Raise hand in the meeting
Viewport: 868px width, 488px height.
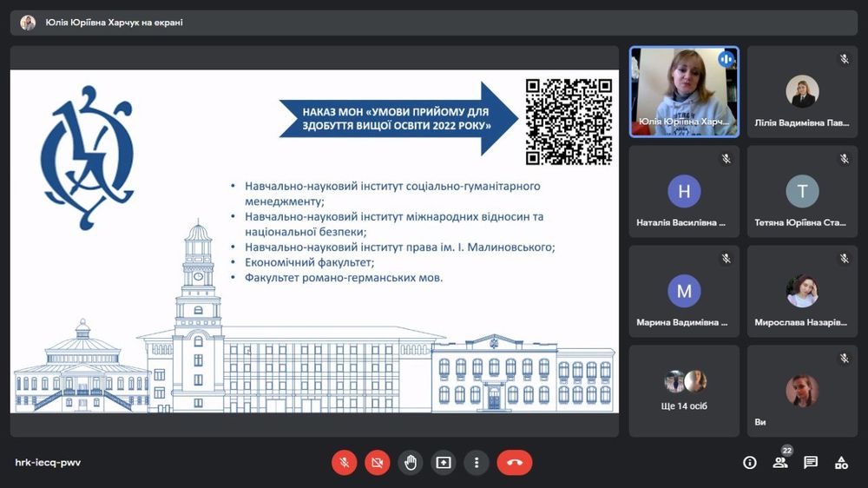411,463
